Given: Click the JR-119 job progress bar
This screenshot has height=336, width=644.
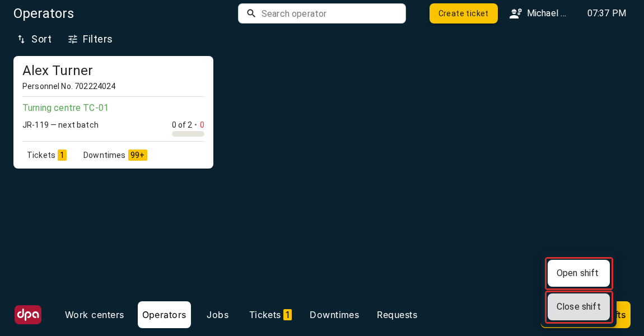Looking at the screenshot, I should pos(188,134).
